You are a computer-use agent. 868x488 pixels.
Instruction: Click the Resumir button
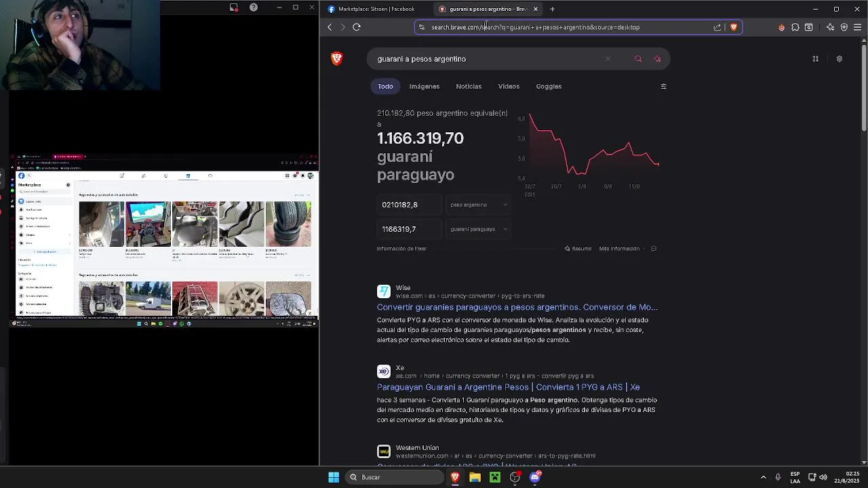pyautogui.click(x=578, y=249)
